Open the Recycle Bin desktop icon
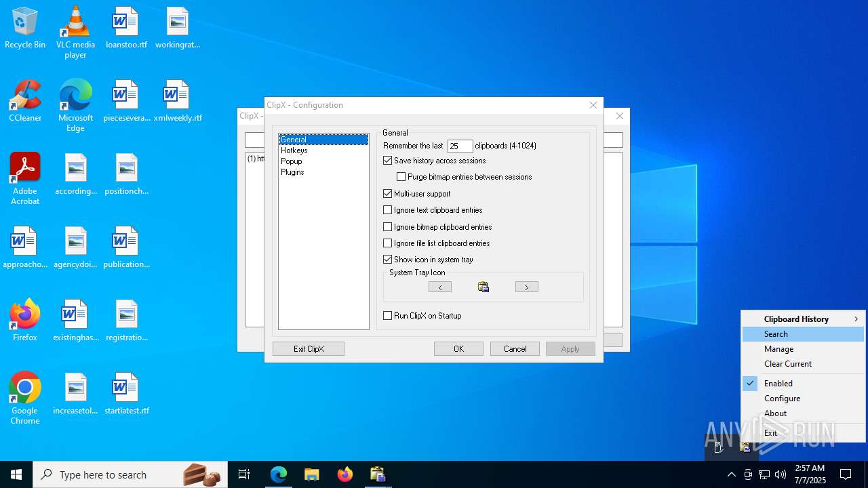 [25, 28]
